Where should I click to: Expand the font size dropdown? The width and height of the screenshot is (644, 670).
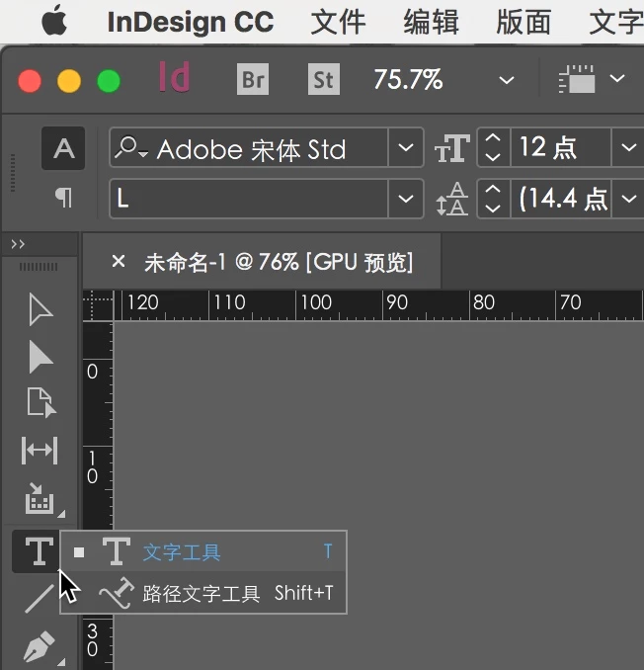[x=628, y=147]
